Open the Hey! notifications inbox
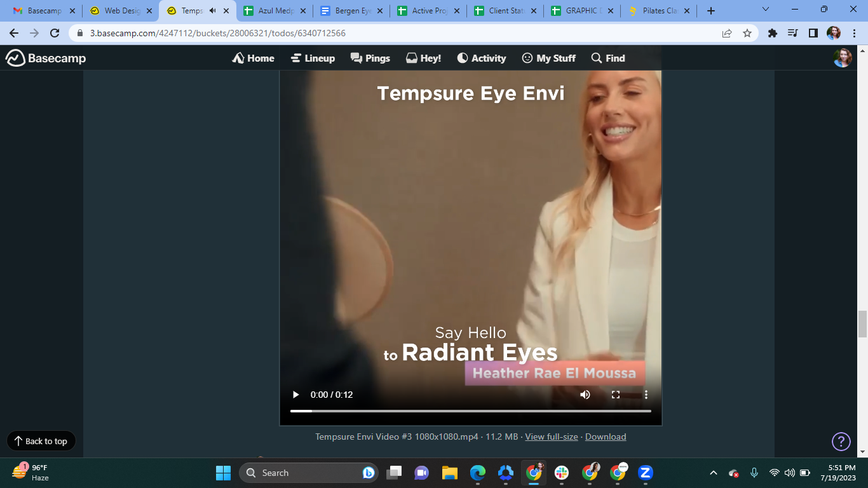This screenshot has height=488, width=868. (x=423, y=58)
